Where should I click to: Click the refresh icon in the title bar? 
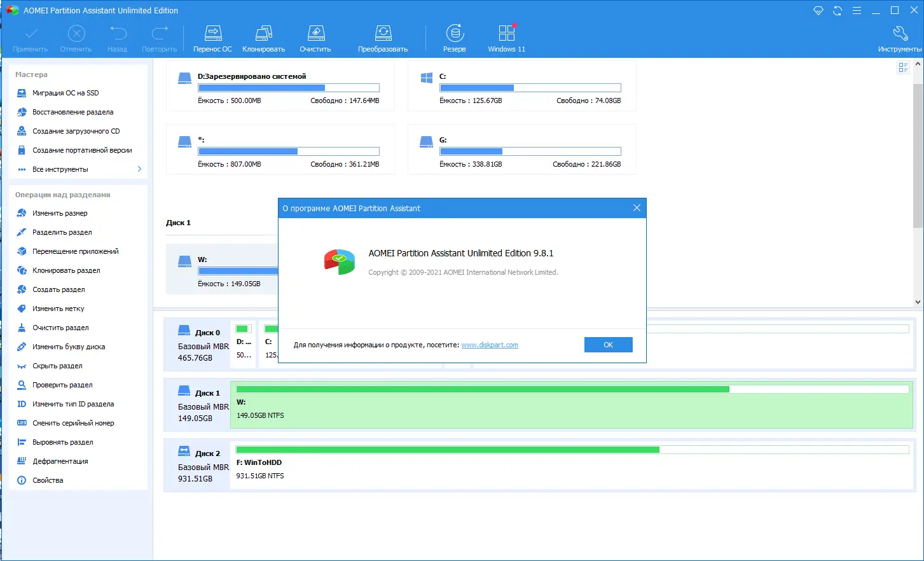(x=838, y=11)
